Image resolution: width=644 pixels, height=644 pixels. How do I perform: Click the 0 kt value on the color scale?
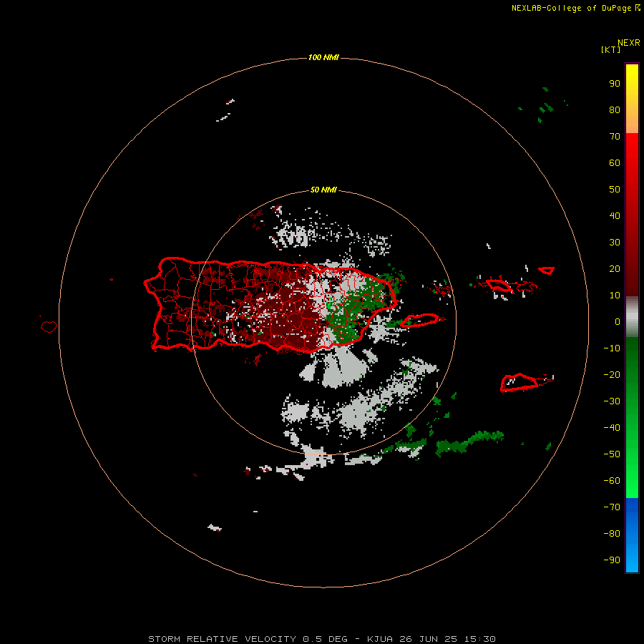618,322
